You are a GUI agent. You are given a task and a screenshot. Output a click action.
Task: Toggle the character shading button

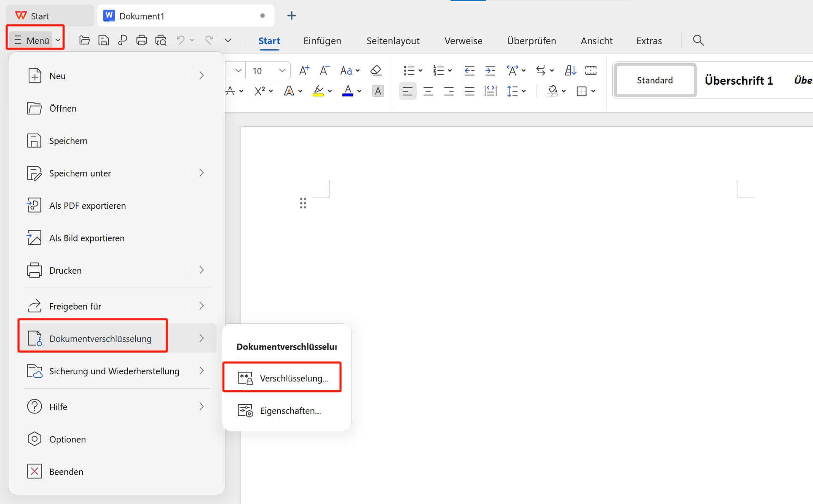378,91
